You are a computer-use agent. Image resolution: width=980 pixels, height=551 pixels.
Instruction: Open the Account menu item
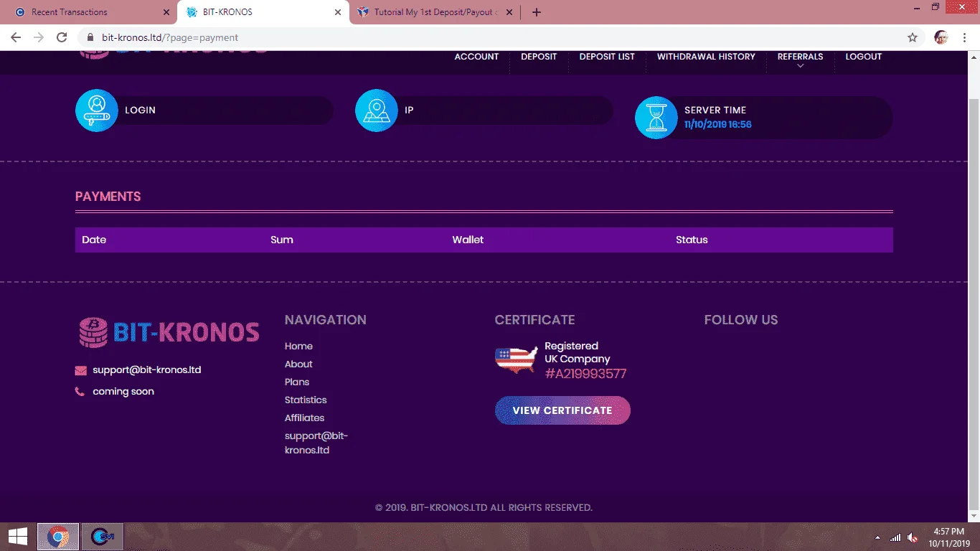476,57
